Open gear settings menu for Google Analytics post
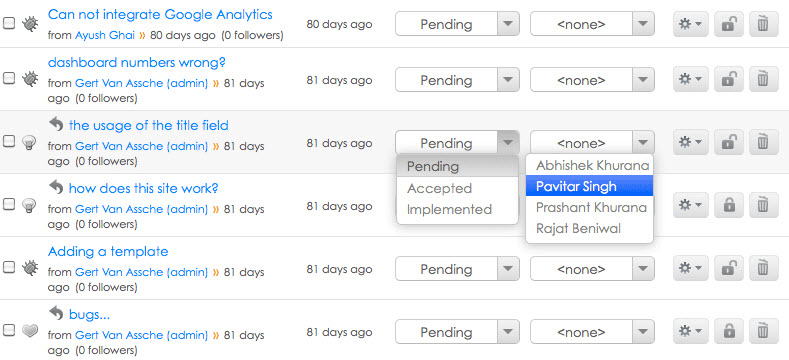The image size is (789, 360). [690, 24]
